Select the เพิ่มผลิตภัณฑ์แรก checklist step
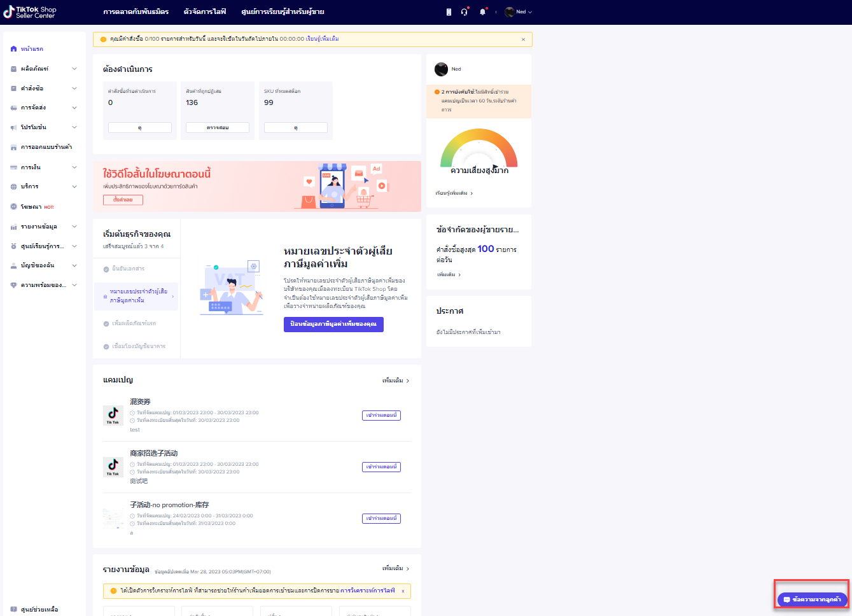 [x=134, y=323]
